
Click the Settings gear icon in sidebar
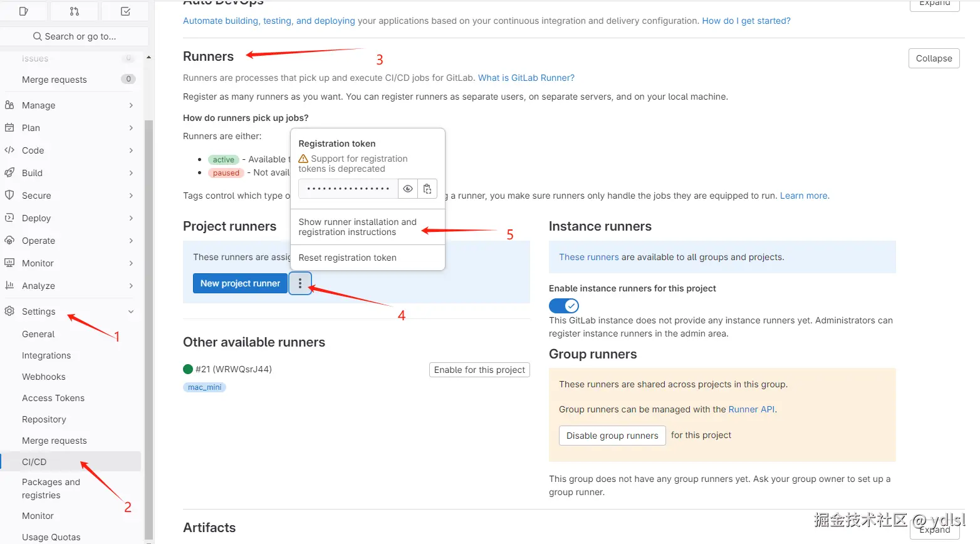click(9, 311)
